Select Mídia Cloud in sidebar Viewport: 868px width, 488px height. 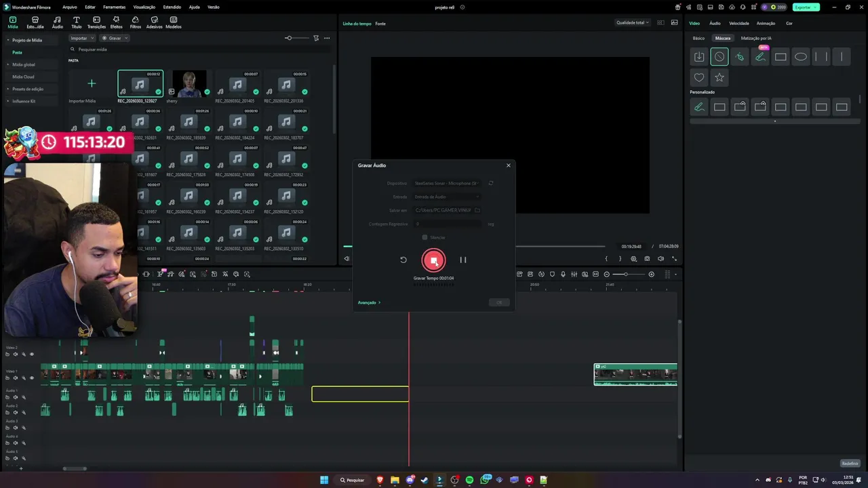coord(23,77)
